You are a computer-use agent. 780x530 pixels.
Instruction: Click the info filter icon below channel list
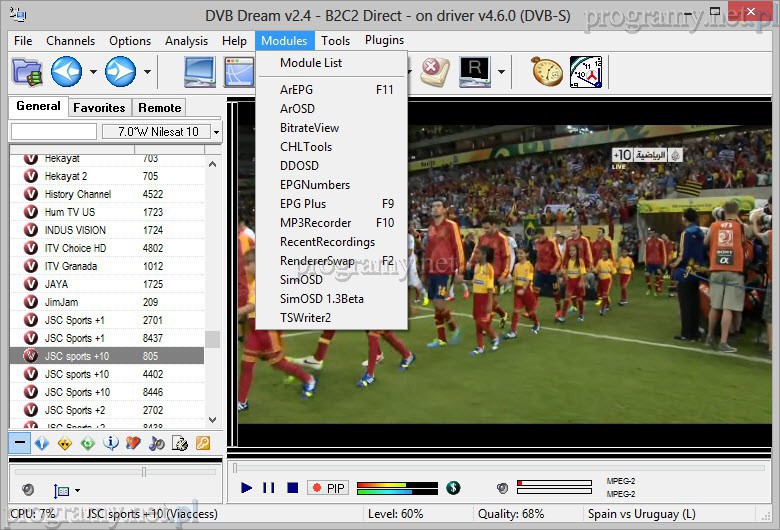point(111,443)
